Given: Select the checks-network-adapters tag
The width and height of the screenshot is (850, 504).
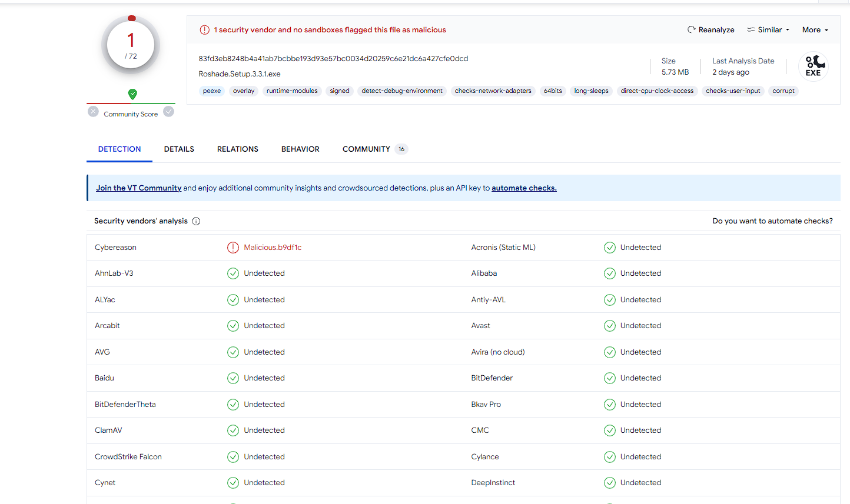Looking at the screenshot, I should (493, 91).
